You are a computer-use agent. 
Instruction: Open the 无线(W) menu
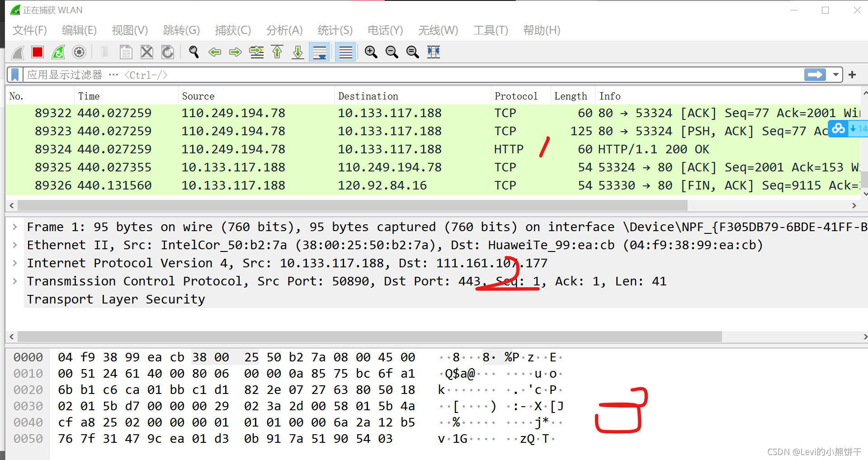coord(438,30)
